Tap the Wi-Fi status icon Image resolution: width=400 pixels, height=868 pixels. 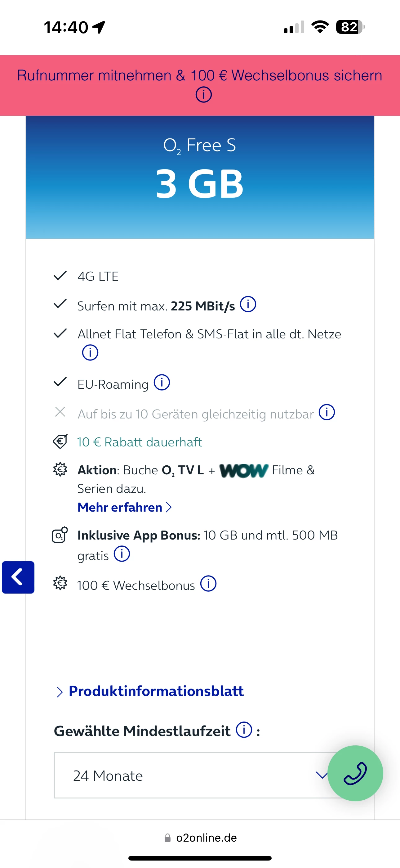pos(320,27)
